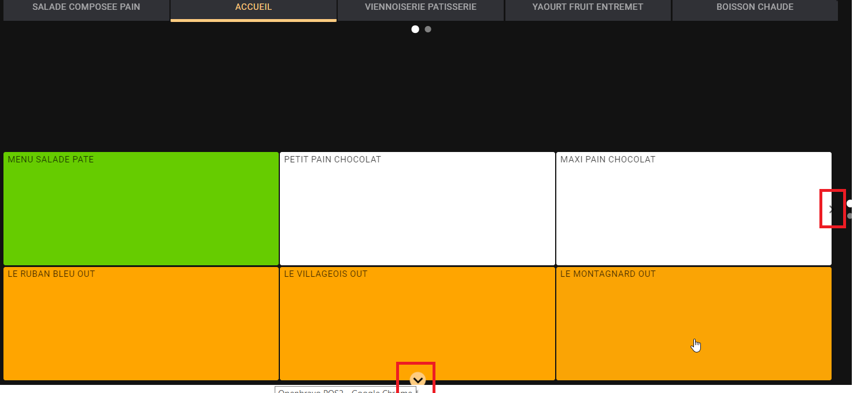Select the first page dot under the tabs
Viewport: 868px width, 393px height.
tap(415, 29)
